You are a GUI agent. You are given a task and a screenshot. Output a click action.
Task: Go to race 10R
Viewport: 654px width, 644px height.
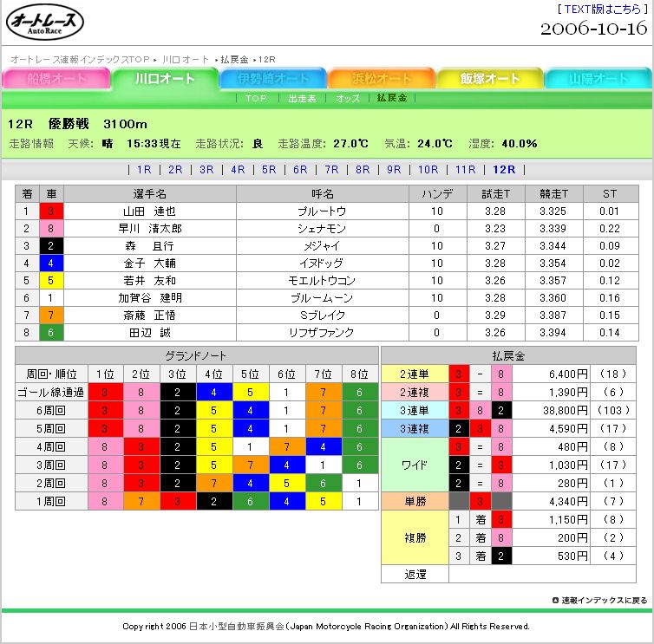tap(428, 170)
